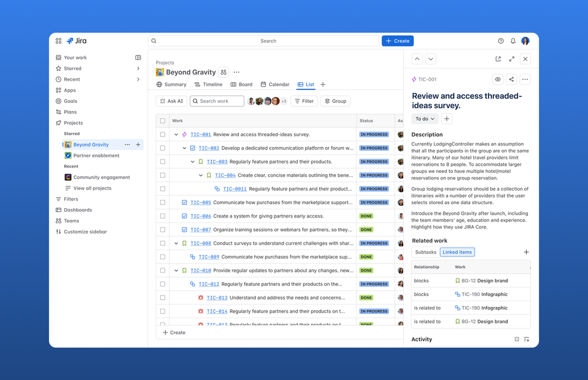This screenshot has width=588, height=380.
Task: Open the app switcher grid icon
Action: click(x=58, y=41)
